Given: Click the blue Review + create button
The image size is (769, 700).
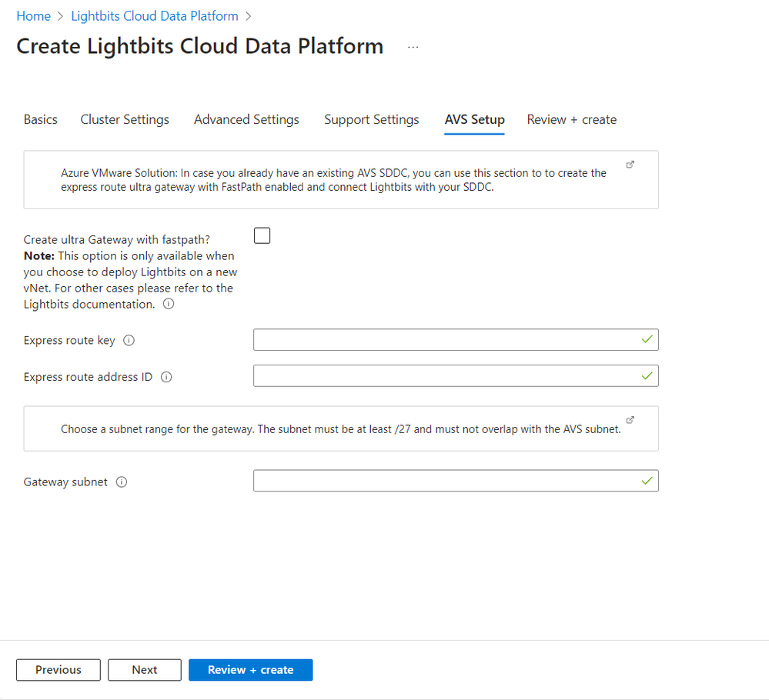Looking at the screenshot, I should click(251, 669).
